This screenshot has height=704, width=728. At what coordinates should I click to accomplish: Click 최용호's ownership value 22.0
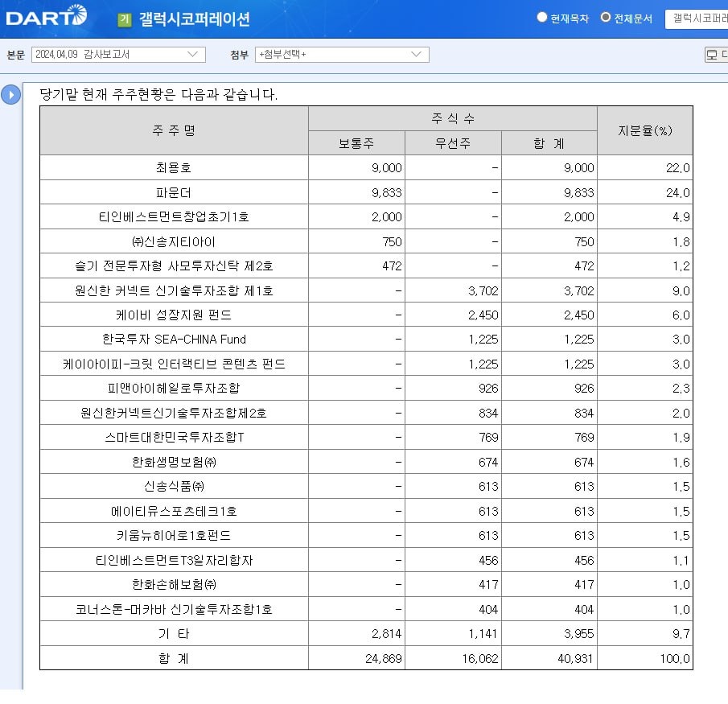[x=678, y=167]
